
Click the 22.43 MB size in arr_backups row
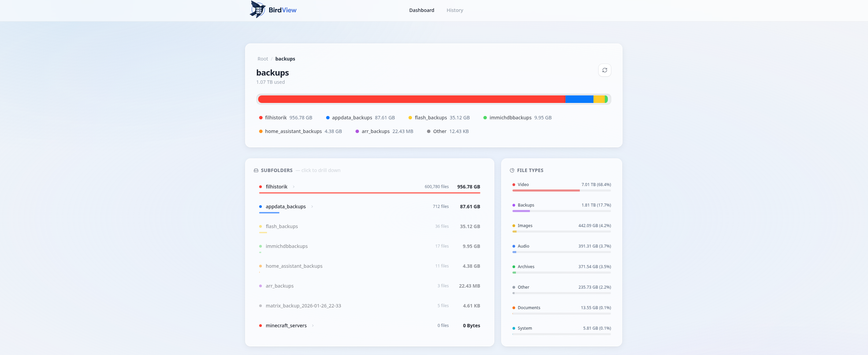(469, 286)
